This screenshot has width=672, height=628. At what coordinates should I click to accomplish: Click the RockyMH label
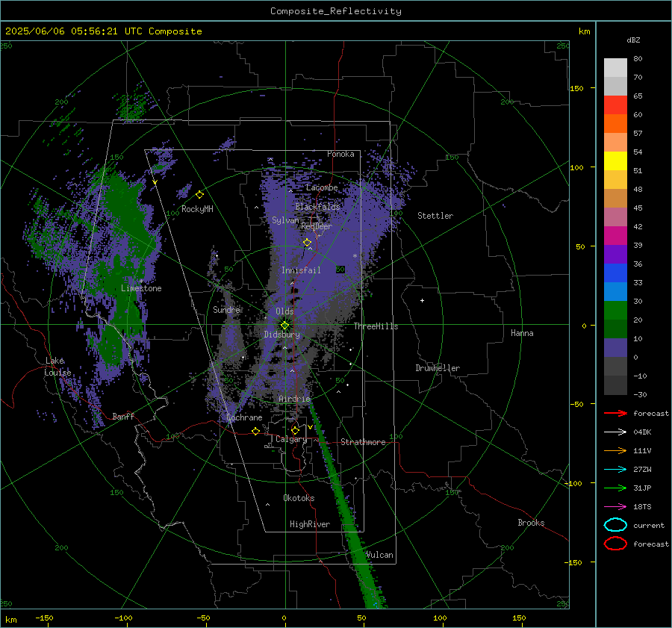pos(197,209)
